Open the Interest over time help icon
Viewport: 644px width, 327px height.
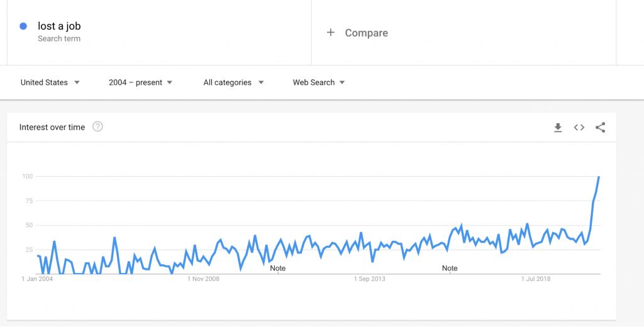coord(97,126)
